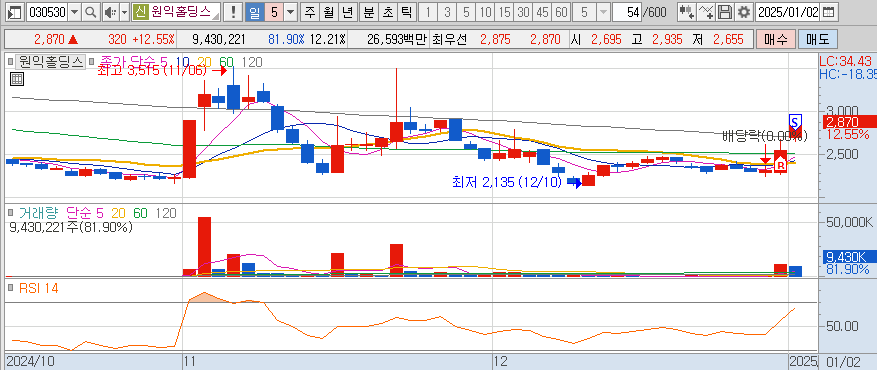The image size is (877, 370).
Task: Save the chart with floppy disk icon
Action: click(725, 12)
